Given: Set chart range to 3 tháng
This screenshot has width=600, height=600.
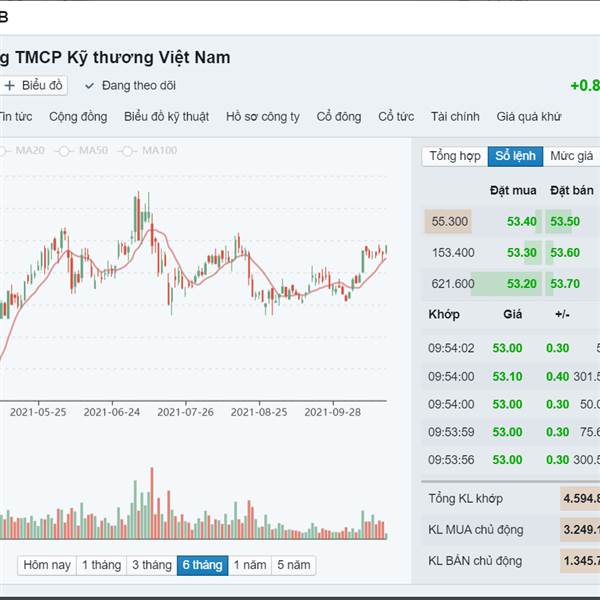Looking at the screenshot, I should [152, 565].
